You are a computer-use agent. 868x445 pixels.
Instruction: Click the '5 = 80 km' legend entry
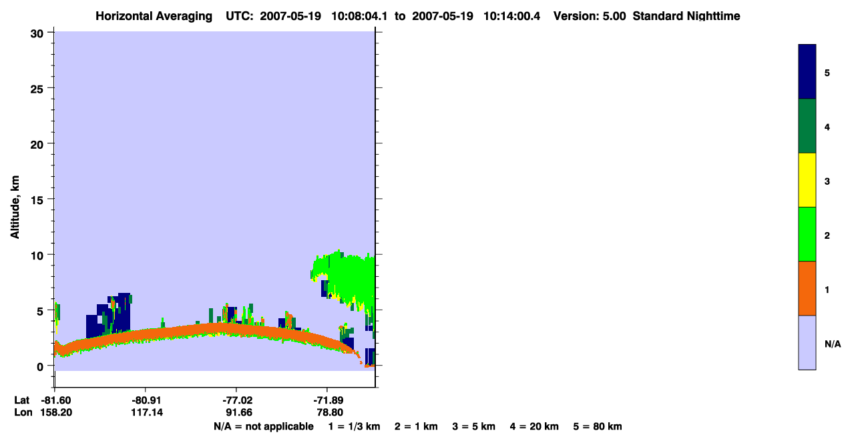point(598,426)
